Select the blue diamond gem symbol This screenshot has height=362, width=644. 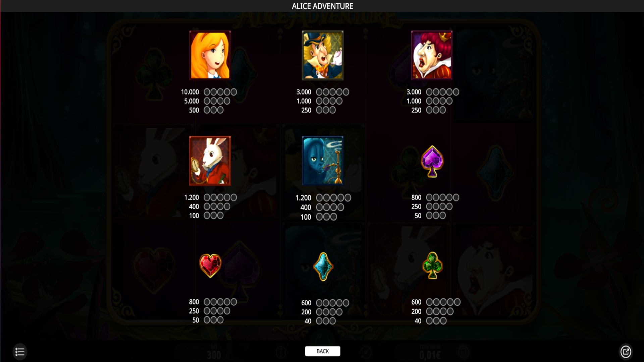point(323,266)
